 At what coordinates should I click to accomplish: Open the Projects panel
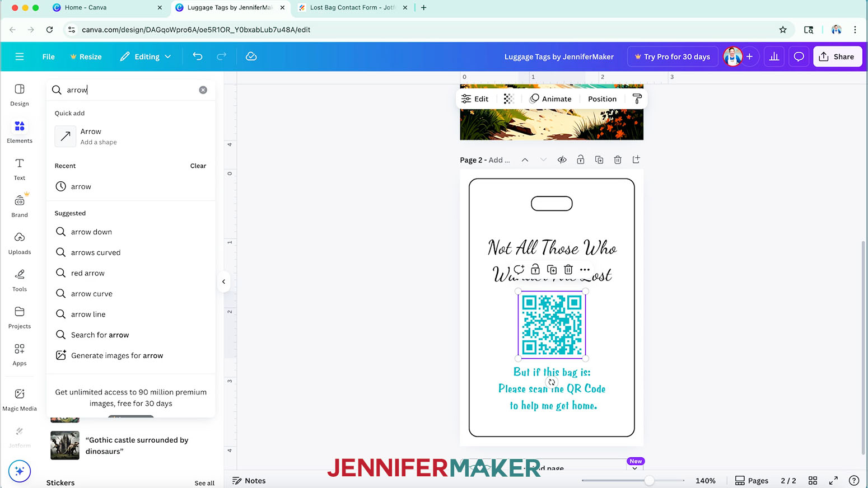click(x=20, y=317)
